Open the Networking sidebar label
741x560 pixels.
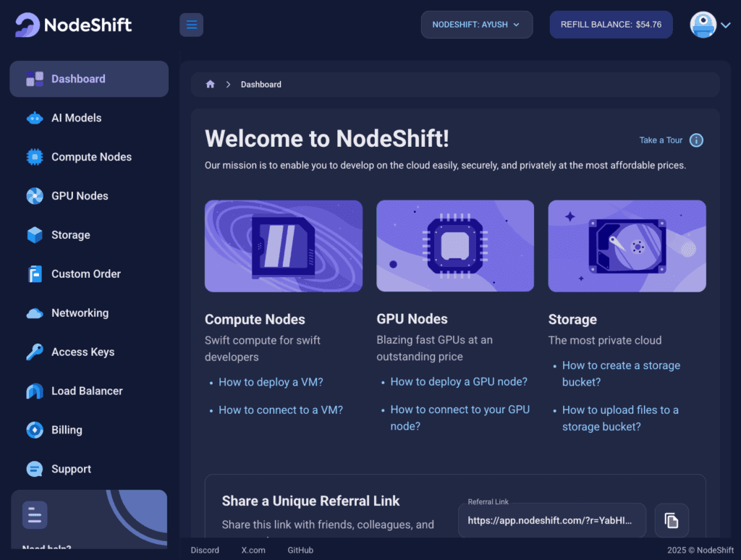[80, 313]
